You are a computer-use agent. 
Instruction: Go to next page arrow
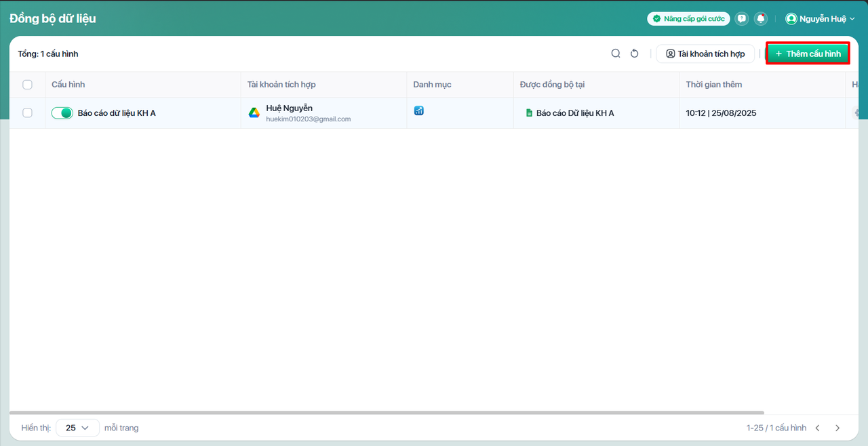coord(837,428)
